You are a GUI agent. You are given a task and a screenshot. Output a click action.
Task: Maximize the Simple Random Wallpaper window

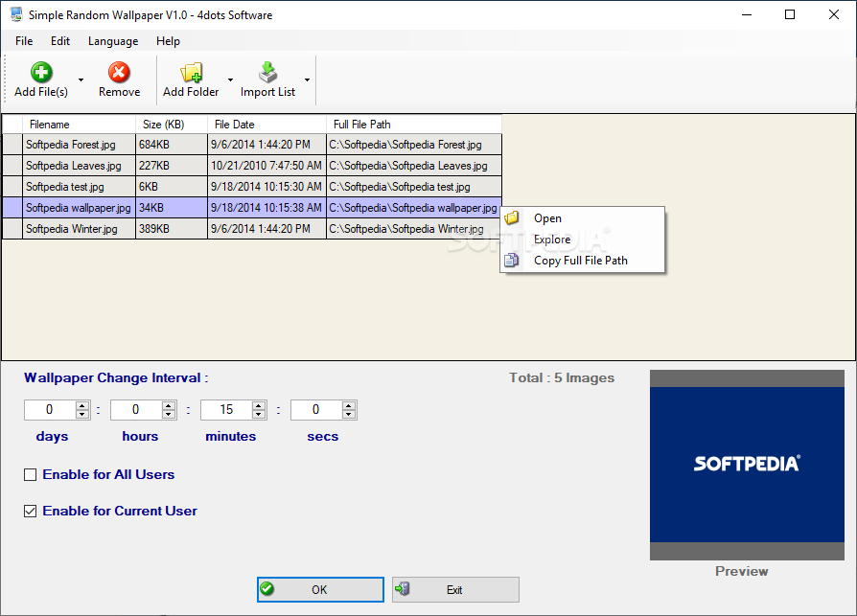click(x=790, y=14)
